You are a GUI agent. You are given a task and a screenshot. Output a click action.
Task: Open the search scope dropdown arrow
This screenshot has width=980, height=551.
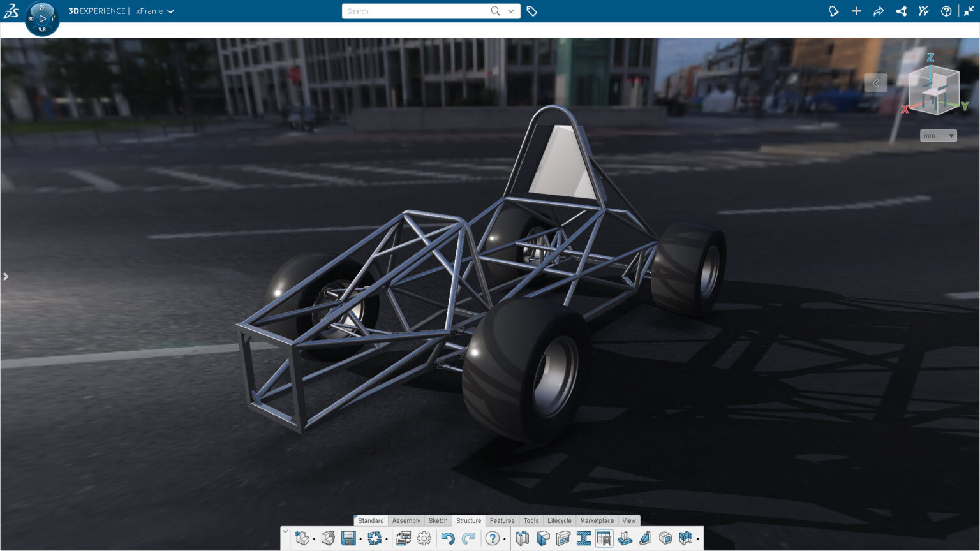[x=510, y=11]
